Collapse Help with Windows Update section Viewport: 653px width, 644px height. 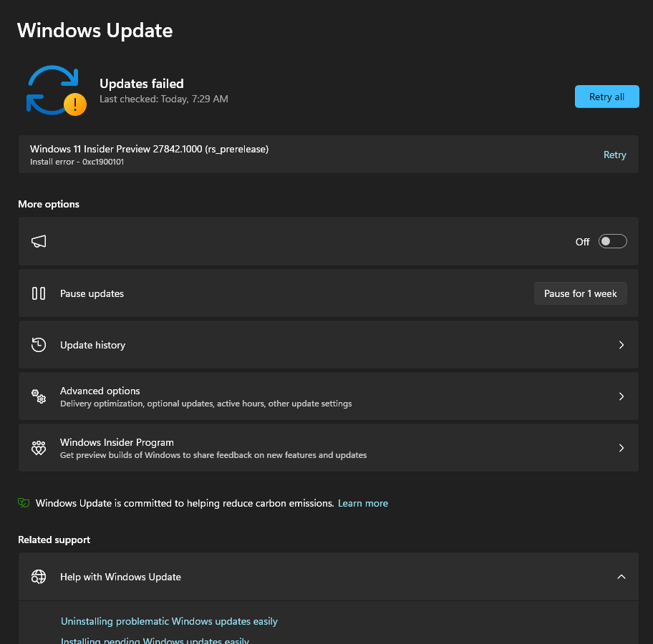click(621, 577)
